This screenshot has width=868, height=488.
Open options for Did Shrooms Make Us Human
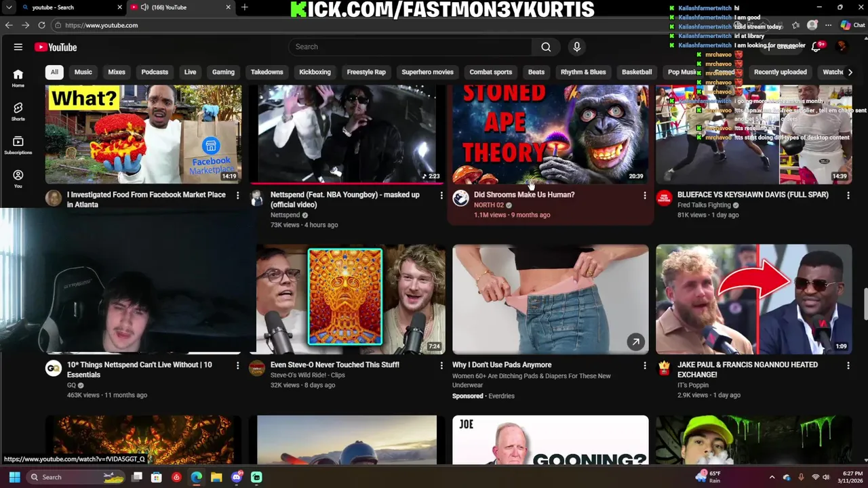click(x=644, y=195)
